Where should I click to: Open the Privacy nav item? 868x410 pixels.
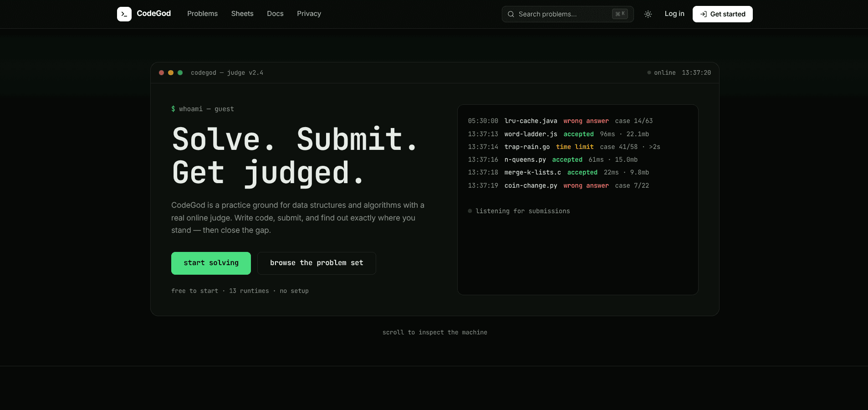(x=309, y=14)
